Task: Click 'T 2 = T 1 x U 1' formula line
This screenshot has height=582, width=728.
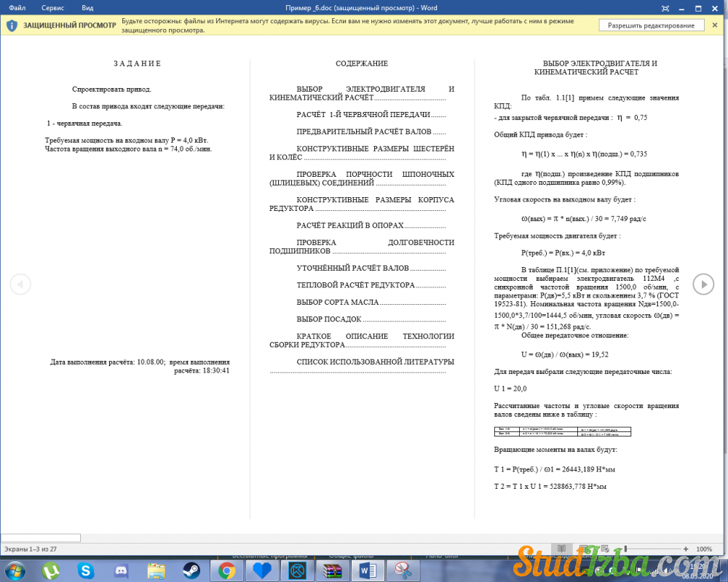Action: point(550,487)
